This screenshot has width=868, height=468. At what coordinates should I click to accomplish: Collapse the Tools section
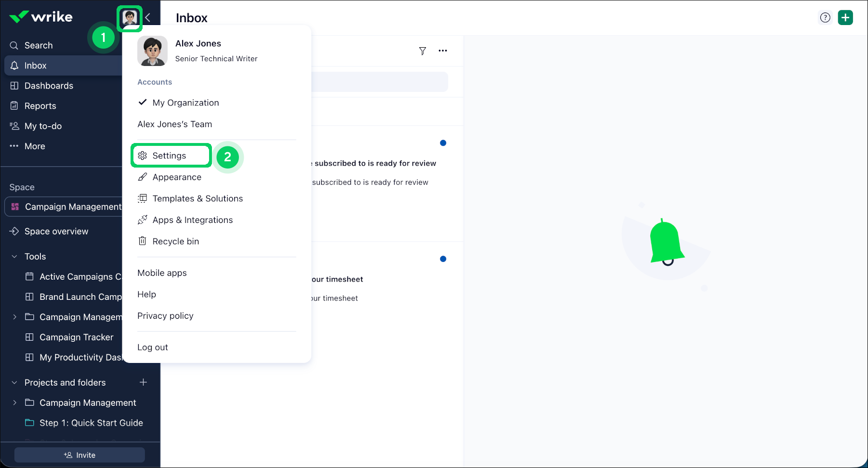tap(14, 257)
